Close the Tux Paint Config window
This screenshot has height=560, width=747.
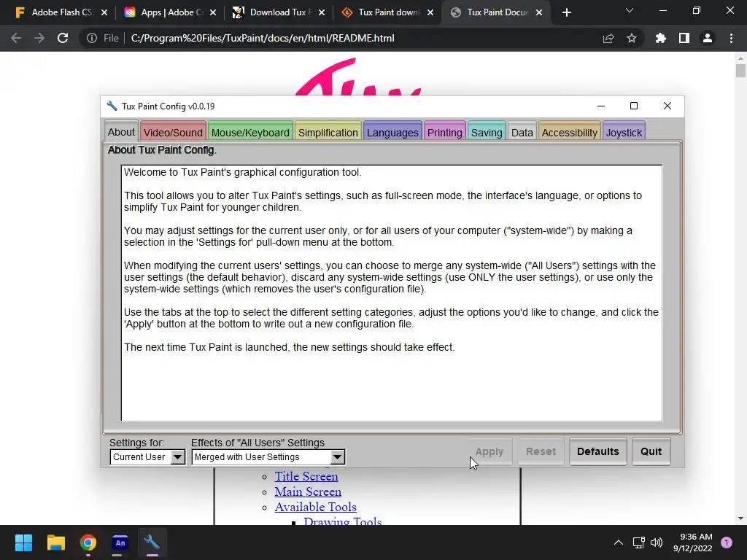coord(667,106)
